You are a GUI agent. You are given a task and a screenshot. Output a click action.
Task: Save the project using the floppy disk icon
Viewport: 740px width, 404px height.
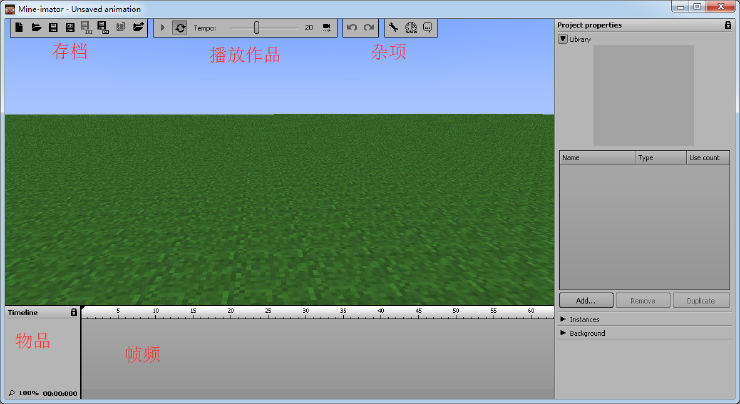click(x=53, y=27)
